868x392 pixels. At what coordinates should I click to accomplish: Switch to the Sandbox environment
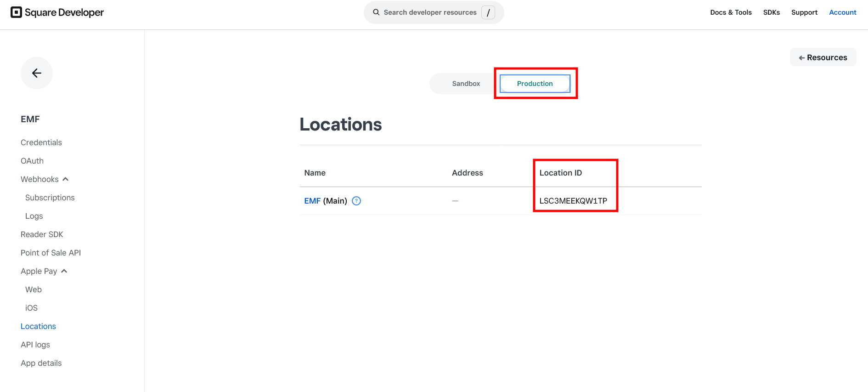(466, 84)
